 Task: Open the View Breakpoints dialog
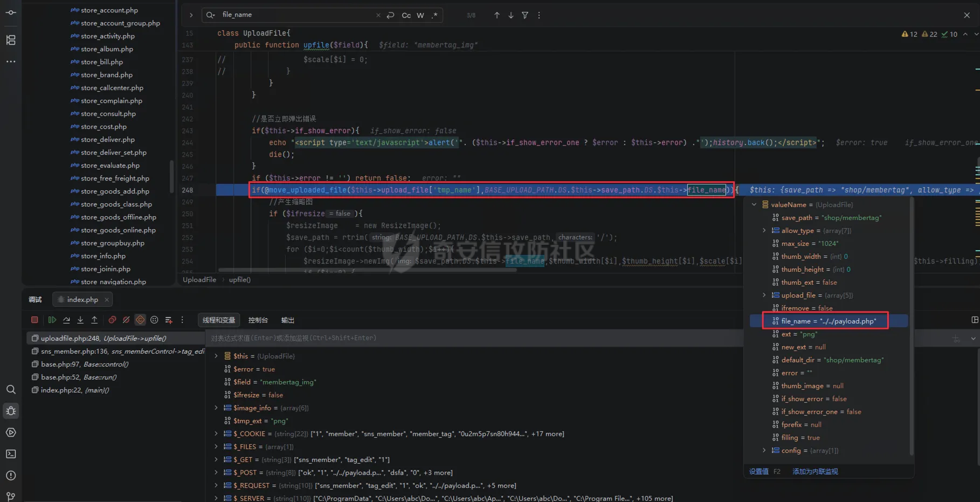(112, 320)
